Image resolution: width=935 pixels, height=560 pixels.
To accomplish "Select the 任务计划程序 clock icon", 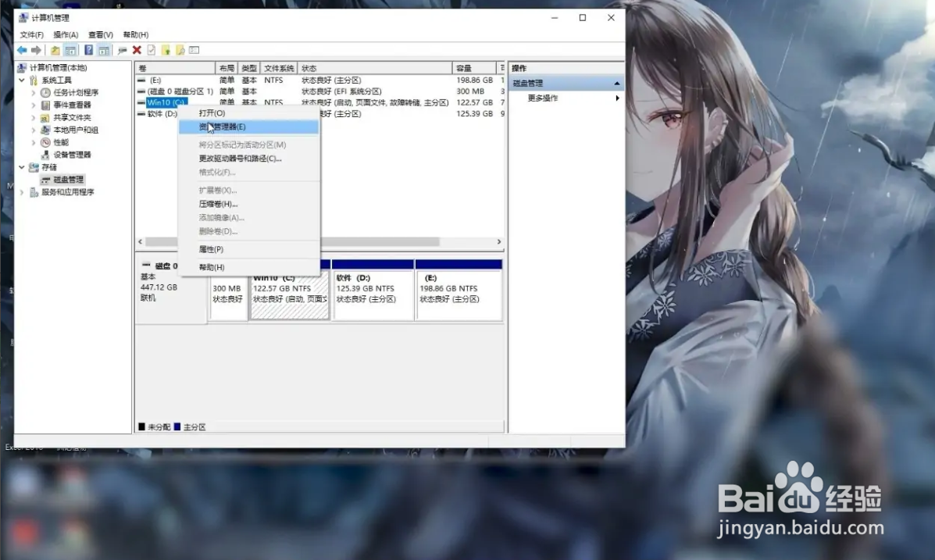I will pos(45,92).
